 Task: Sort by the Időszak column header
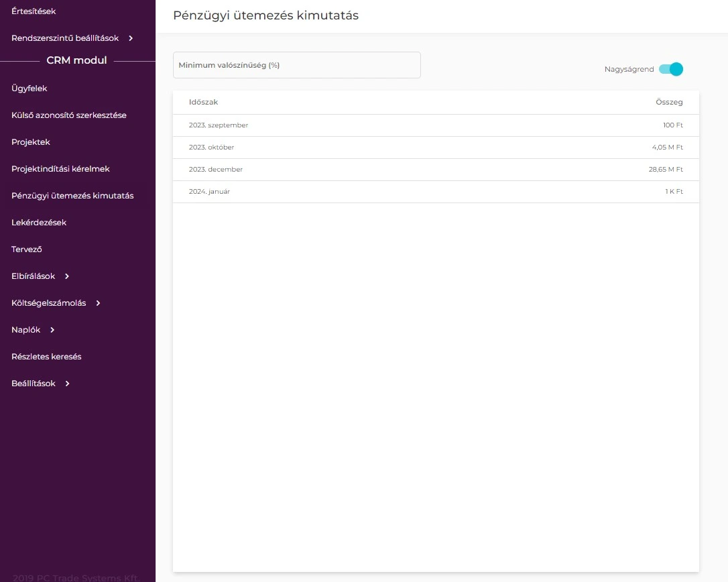pyautogui.click(x=204, y=103)
